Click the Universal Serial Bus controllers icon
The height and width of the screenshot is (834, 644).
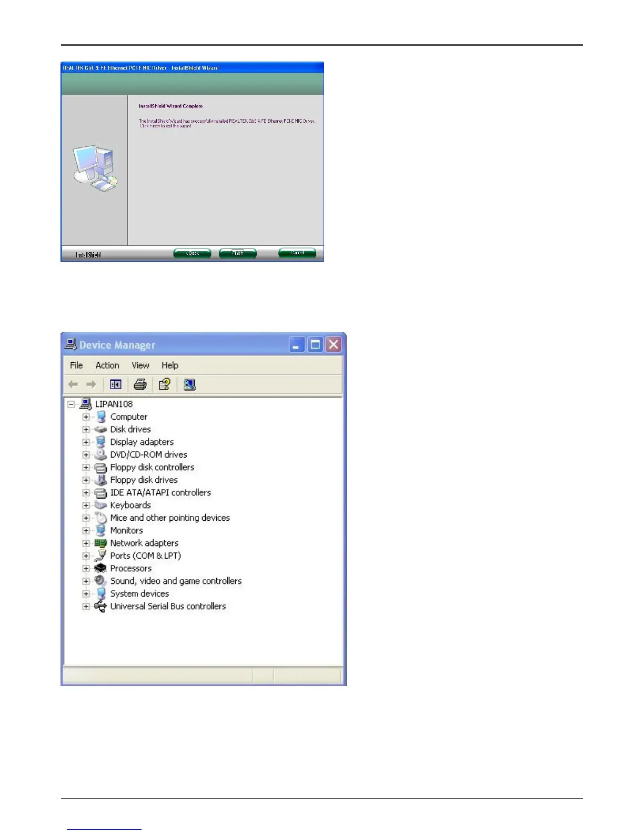point(100,606)
